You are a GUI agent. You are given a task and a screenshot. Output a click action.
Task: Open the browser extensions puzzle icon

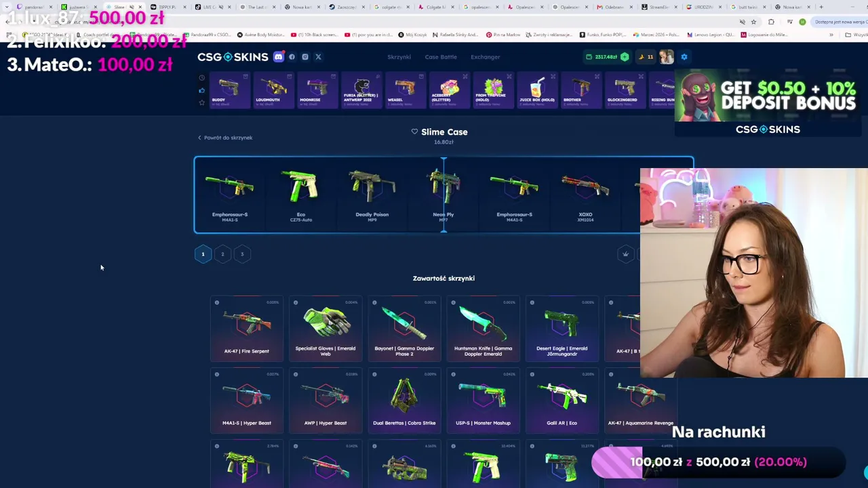771,22
